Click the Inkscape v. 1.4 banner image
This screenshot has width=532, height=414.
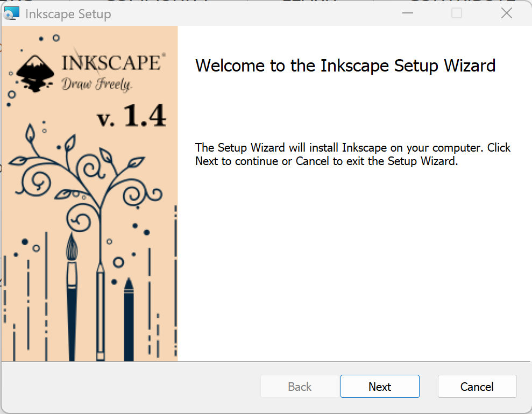point(90,194)
